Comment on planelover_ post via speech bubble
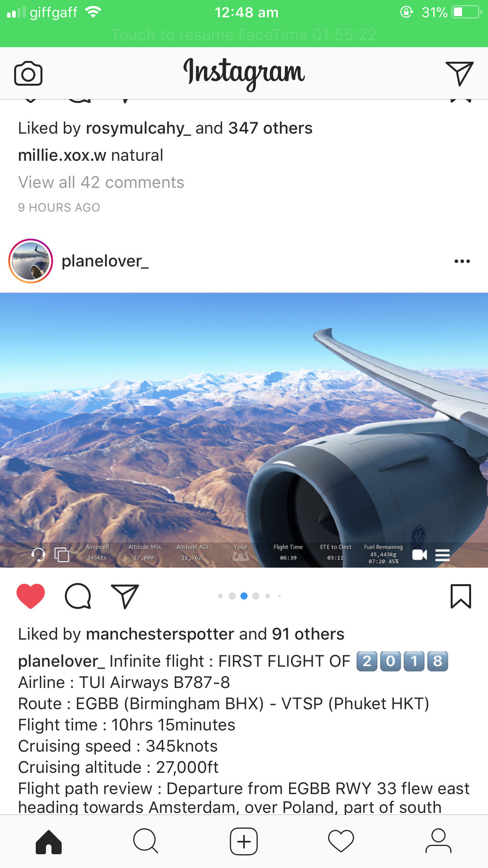 click(x=78, y=596)
